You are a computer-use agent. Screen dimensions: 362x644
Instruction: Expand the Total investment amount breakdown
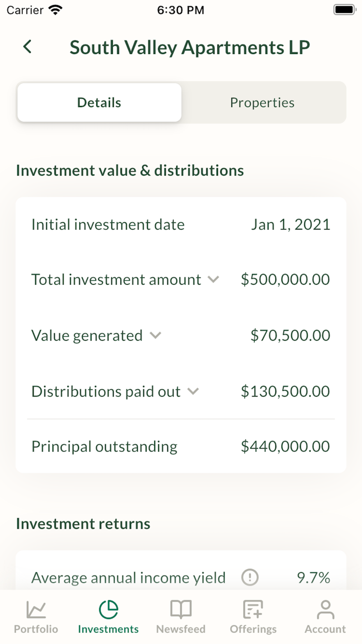[213, 280]
